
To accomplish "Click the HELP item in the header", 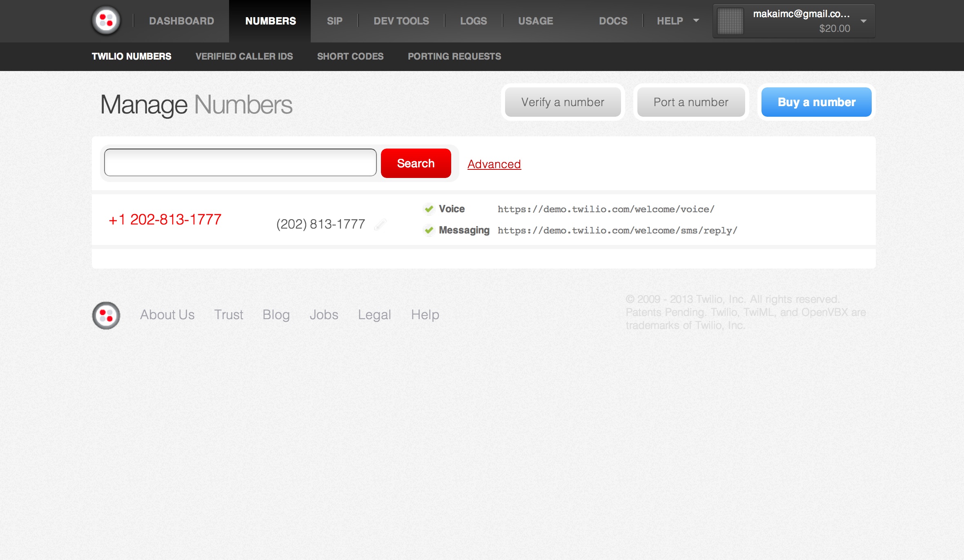I will [x=670, y=21].
